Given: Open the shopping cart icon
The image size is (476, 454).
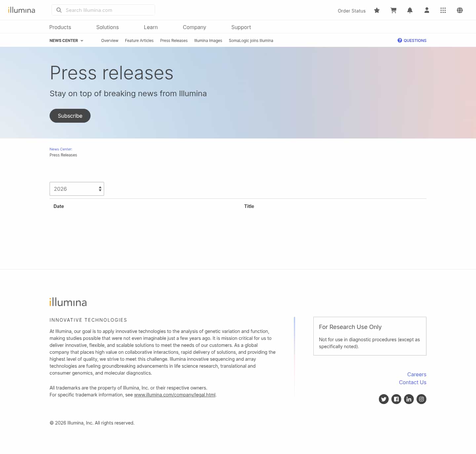Looking at the screenshot, I should (x=393, y=10).
